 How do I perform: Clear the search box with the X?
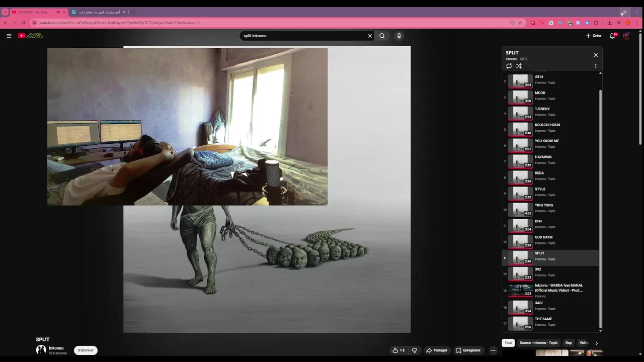coord(370,36)
